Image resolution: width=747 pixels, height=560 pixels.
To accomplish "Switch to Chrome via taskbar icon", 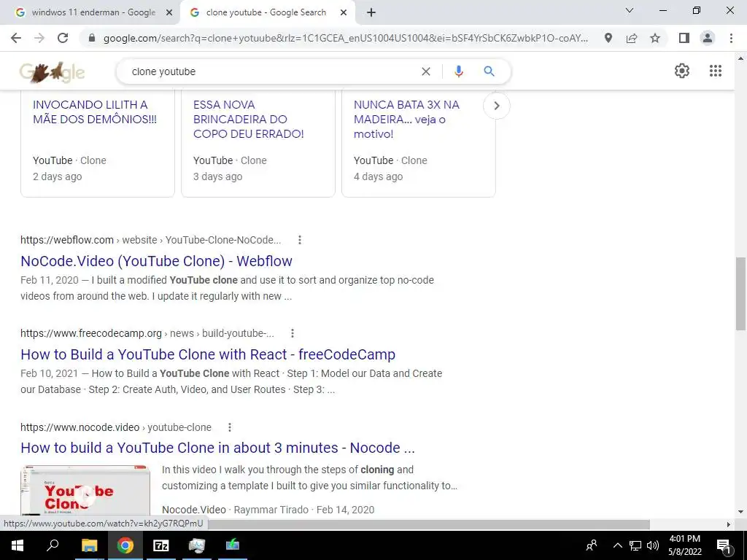I will point(125,545).
